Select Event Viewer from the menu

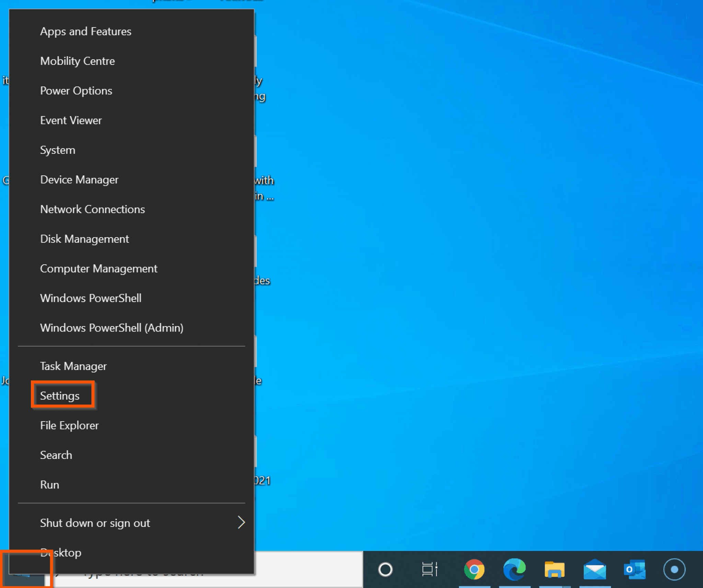pos(71,120)
